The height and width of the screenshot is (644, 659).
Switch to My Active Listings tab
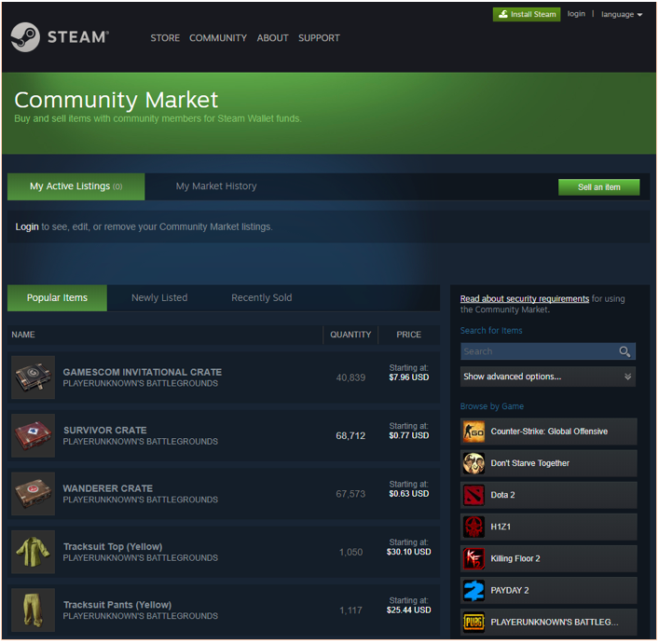point(76,186)
